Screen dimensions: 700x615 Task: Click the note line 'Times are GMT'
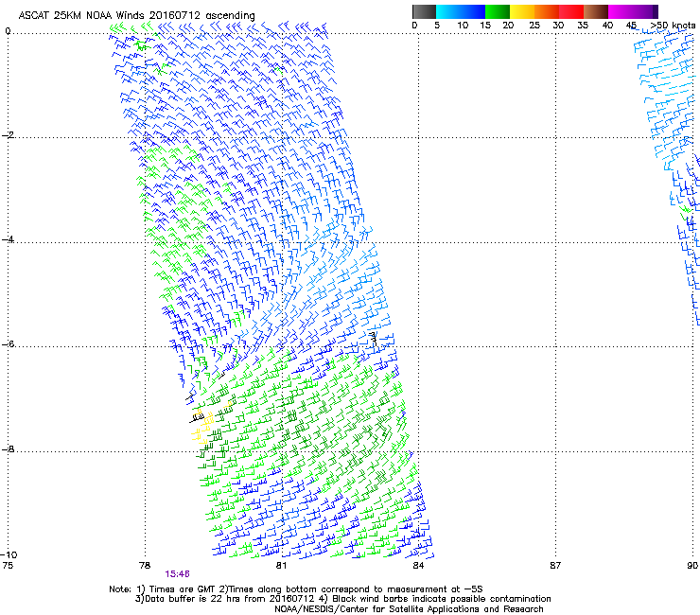point(181,589)
